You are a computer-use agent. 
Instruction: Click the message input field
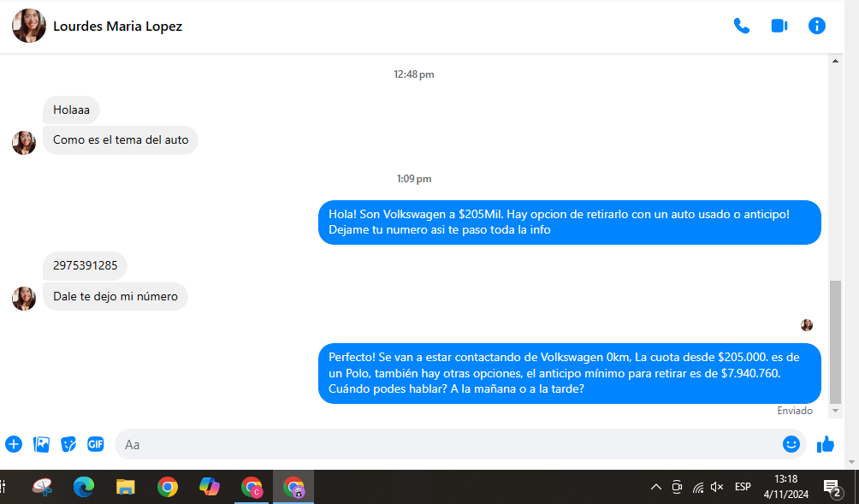click(x=445, y=444)
